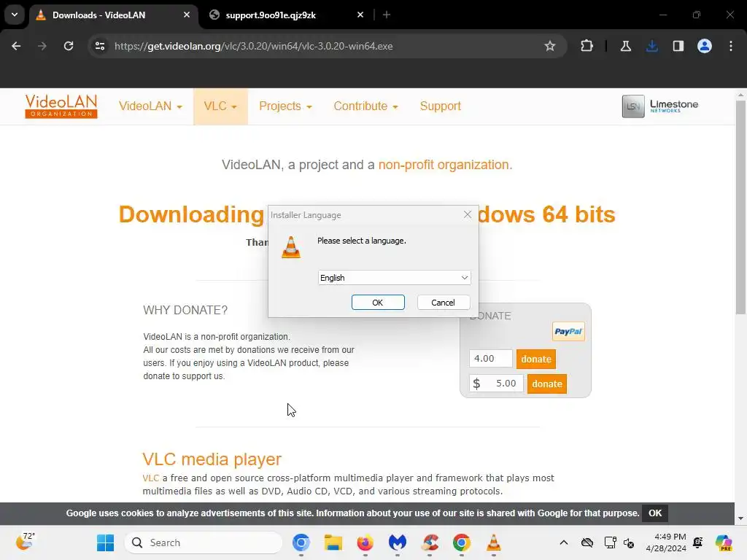Open the CCleaner taskbar icon
Viewport: 747px width, 560px height.
tap(430, 542)
